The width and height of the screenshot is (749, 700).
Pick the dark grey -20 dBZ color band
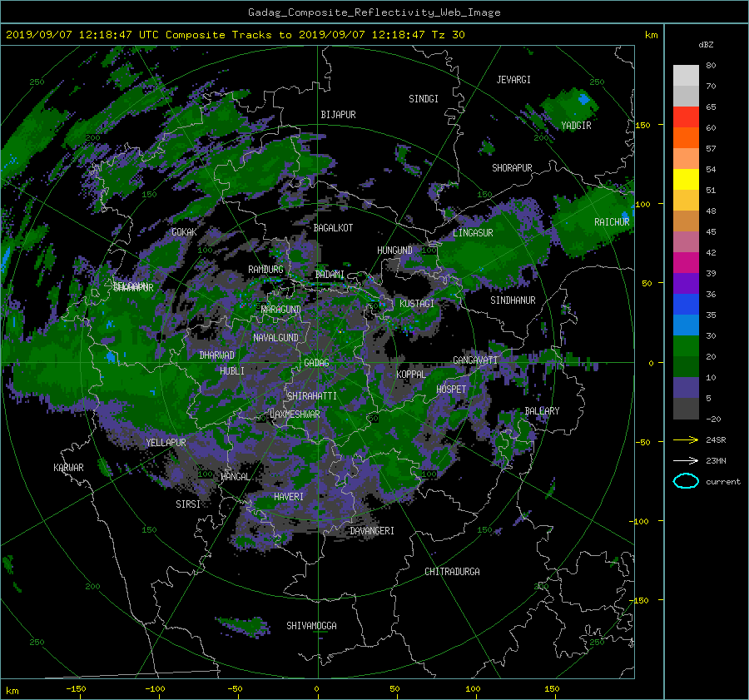point(686,409)
